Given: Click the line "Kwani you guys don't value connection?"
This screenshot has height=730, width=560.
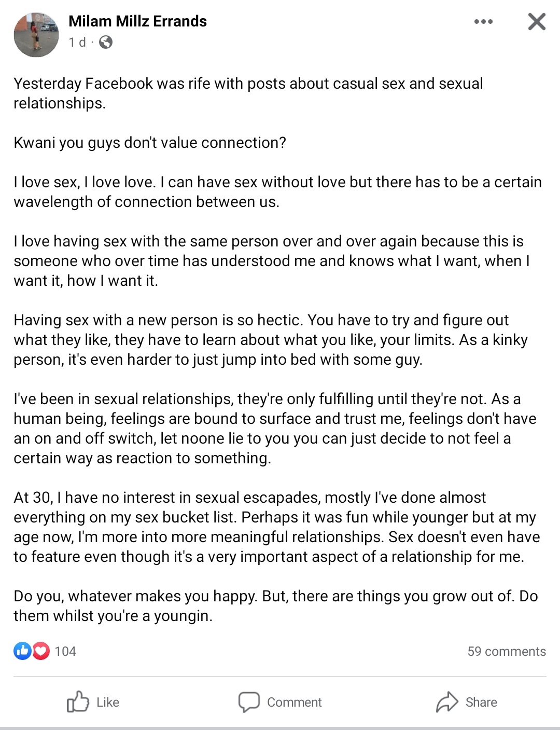Looking at the screenshot, I should pos(150,143).
